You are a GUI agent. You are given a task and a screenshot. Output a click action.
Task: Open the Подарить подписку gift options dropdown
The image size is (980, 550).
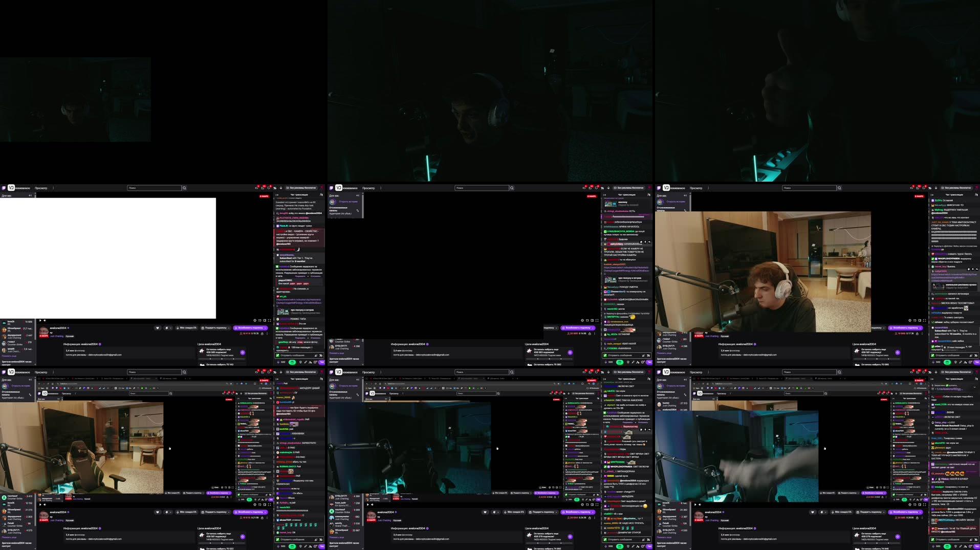230,328
